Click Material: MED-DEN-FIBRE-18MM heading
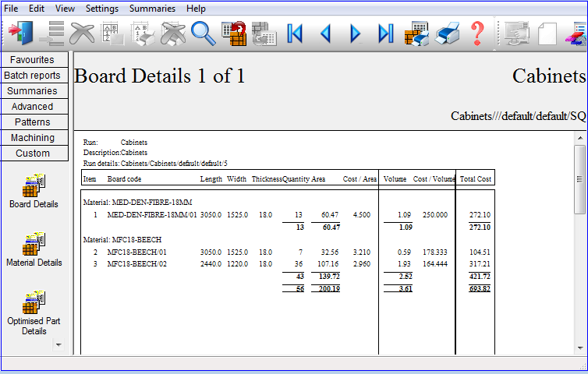 (x=137, y=203)
